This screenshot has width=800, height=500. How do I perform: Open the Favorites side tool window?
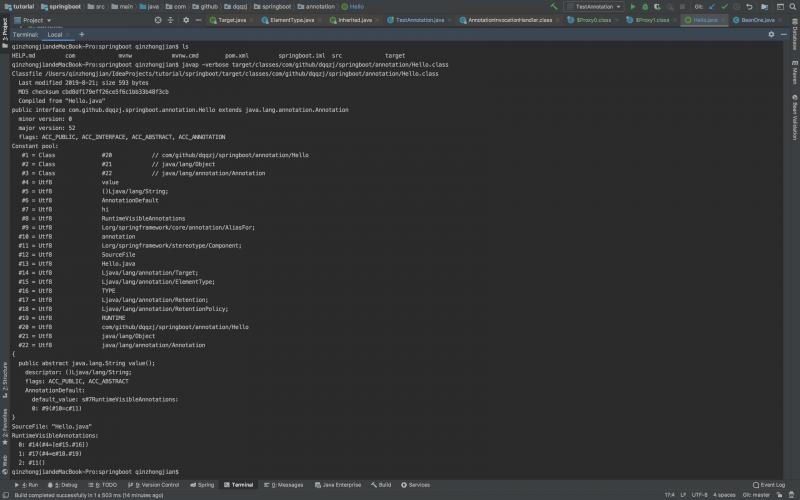[x=5, y=427]
